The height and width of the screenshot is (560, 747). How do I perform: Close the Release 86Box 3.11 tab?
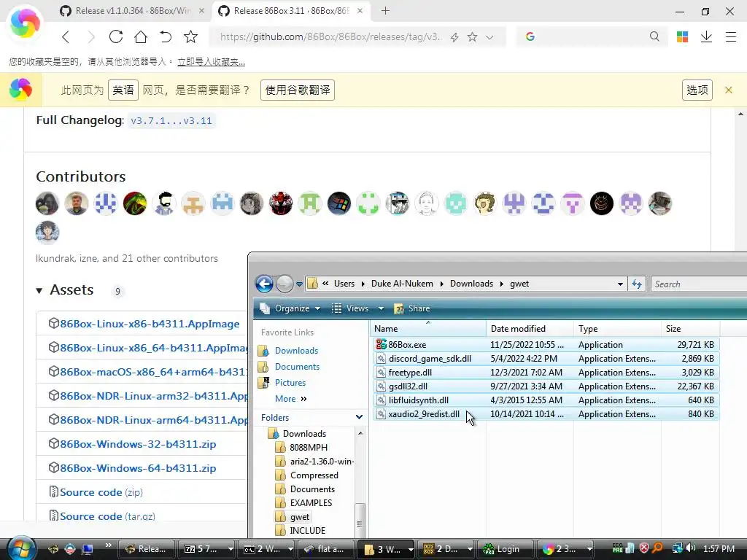(x=360, y=10)
